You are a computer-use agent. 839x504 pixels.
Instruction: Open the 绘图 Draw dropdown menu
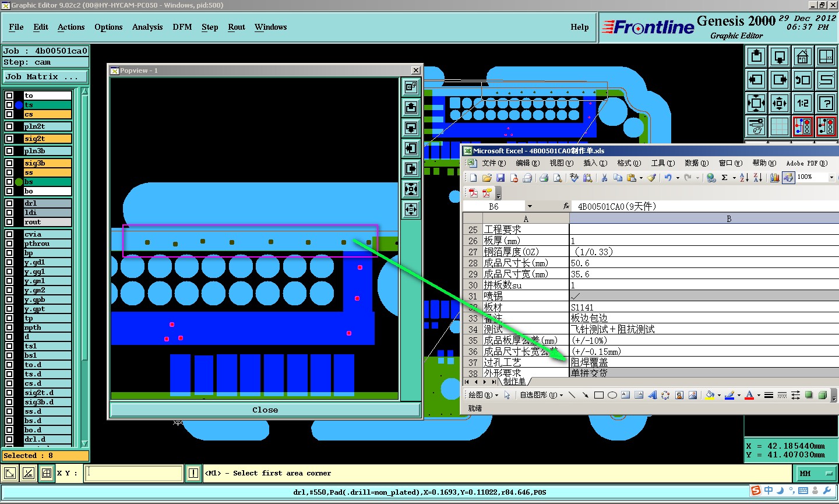tap(483, 395)
